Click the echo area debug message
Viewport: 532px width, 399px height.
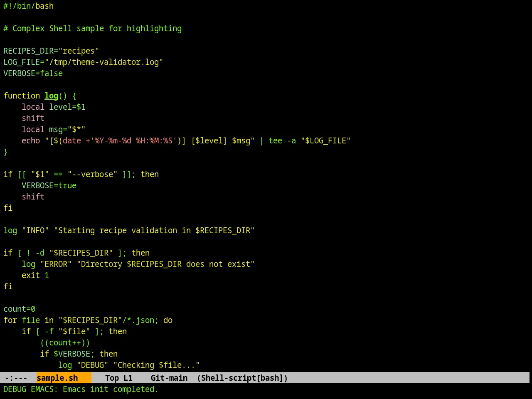(81, 389)
